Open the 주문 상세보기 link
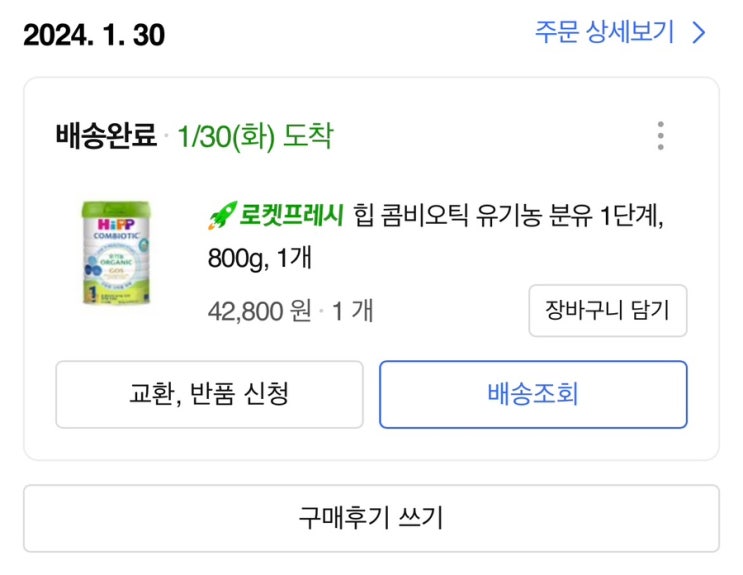The width and height of the screenshot is (743, 575). (606, 33)
